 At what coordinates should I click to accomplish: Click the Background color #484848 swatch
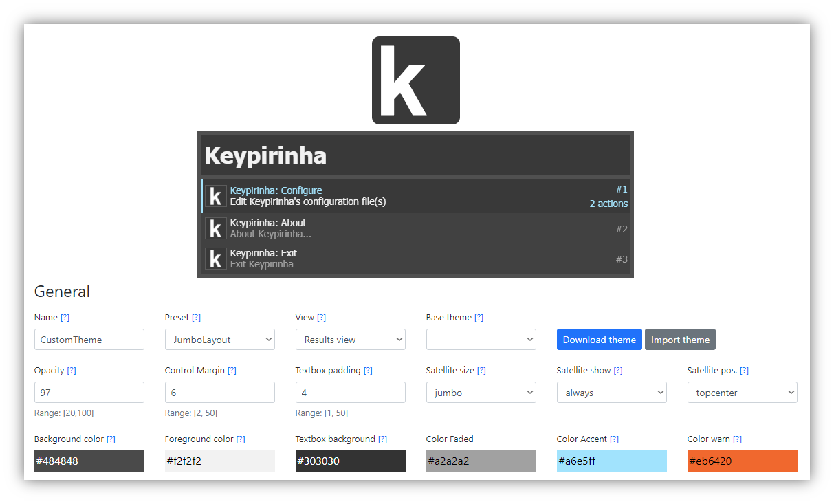click(x=89, y=461)
